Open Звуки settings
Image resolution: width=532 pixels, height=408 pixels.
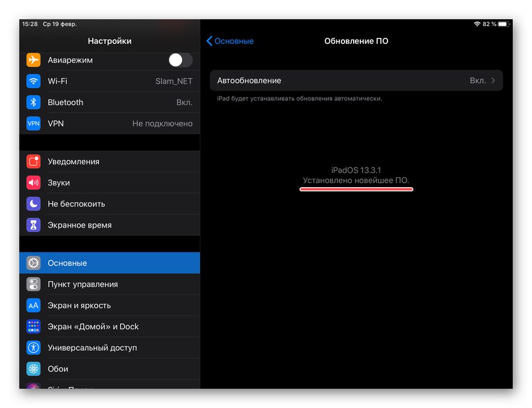(x=110, y=183)
